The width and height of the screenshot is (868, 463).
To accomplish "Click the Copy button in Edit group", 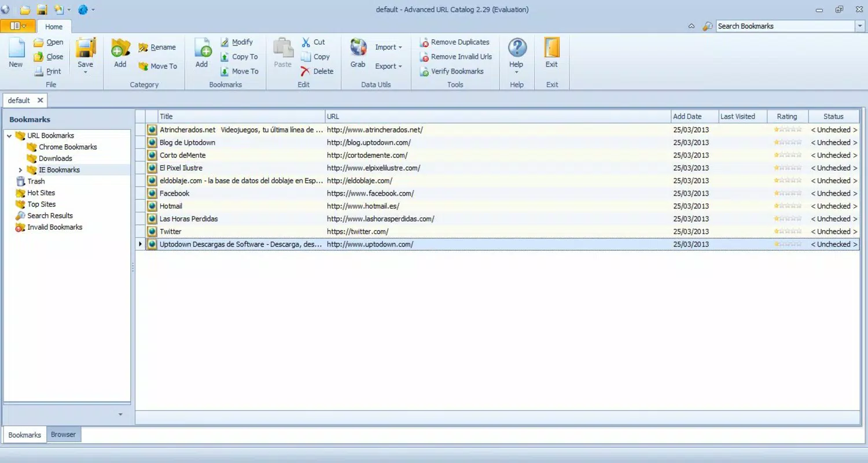I will pyautogui.click(x=315, y=57).
